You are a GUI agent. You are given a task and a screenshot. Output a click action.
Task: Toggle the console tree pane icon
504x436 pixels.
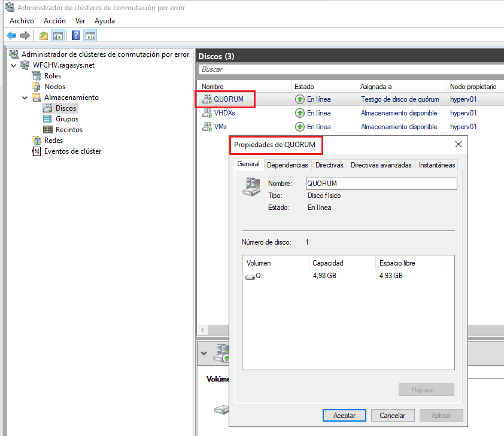[57, 35]
